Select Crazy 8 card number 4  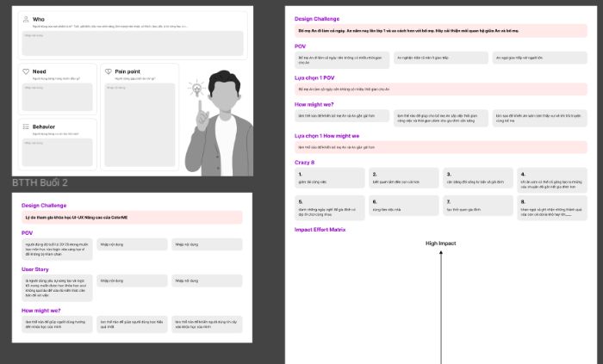coord(552,180)
